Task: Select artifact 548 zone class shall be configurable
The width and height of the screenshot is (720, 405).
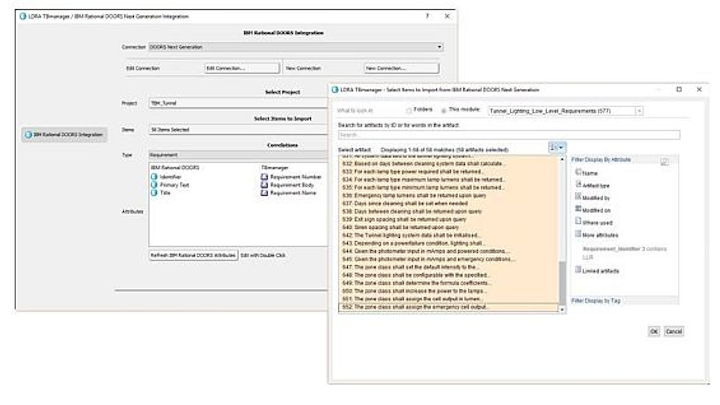Action: [x=449, y=275]
